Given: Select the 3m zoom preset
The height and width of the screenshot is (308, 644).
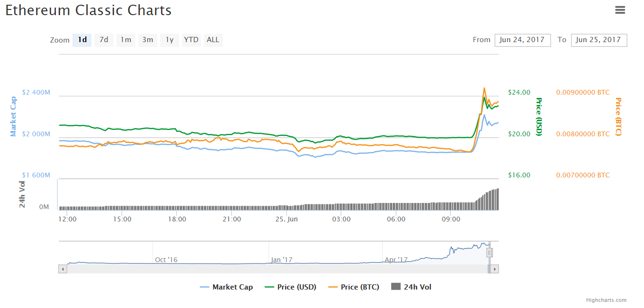Looking at the screenshot, I should (x=147, y=40).
